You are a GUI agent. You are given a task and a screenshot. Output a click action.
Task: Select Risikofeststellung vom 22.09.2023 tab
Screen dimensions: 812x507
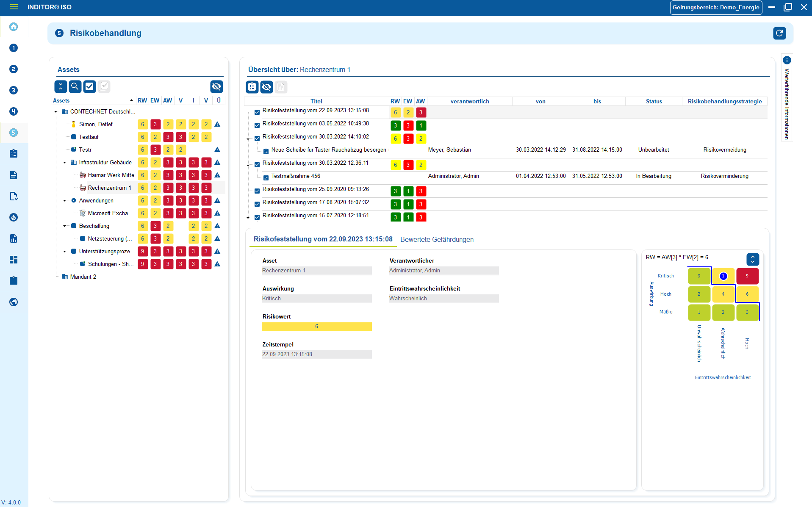(x=323, y=239)
